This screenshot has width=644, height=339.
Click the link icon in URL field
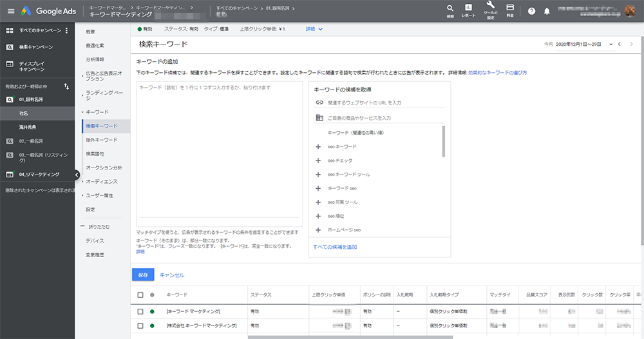[319, 102]
